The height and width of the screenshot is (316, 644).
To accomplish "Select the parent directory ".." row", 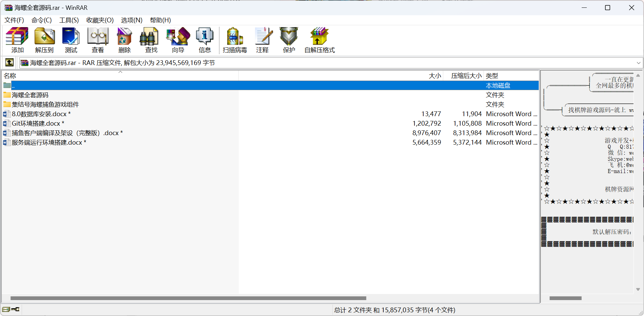I will tap(270, 85).
